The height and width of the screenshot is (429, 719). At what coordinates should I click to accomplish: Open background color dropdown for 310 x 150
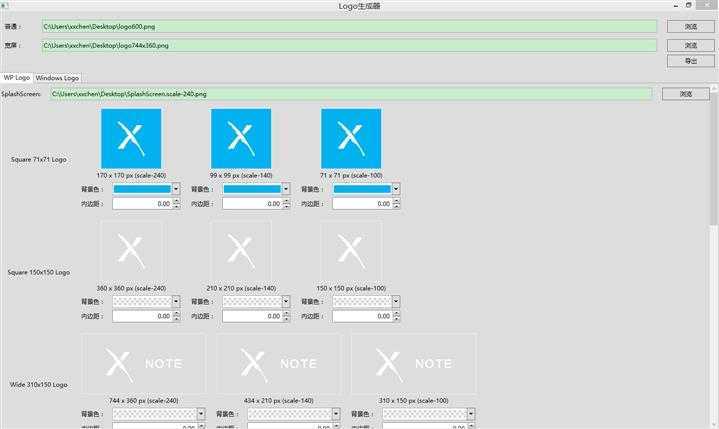click(471, 414)
